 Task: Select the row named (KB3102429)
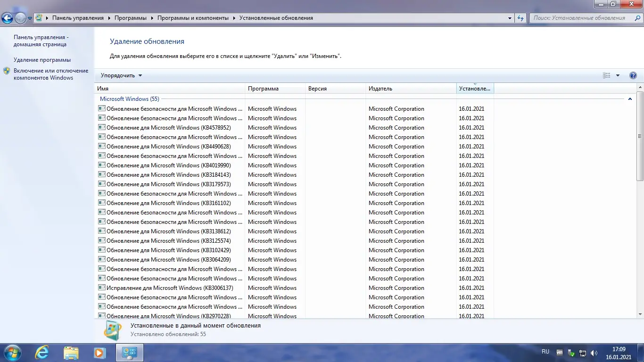[x=295, y=250]
